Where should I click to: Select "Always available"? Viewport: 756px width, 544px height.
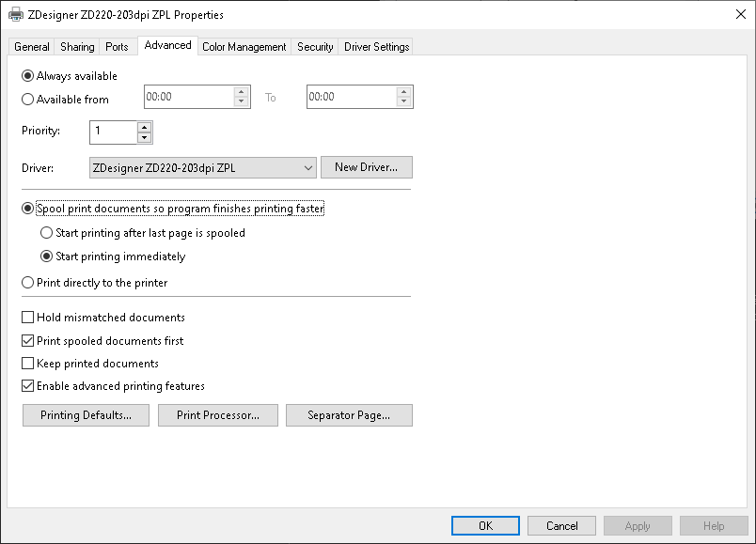(x=27, y=75)
